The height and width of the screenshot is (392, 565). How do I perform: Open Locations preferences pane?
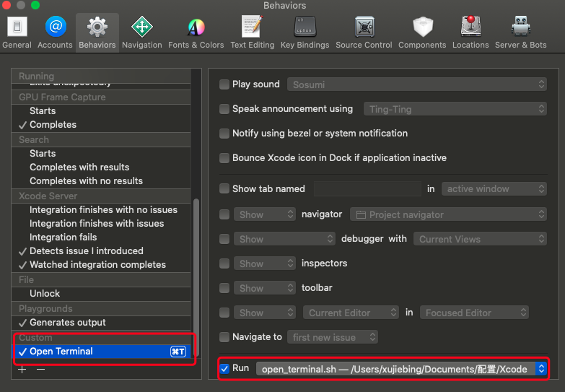pyautogui.click(x=470, y=32)
